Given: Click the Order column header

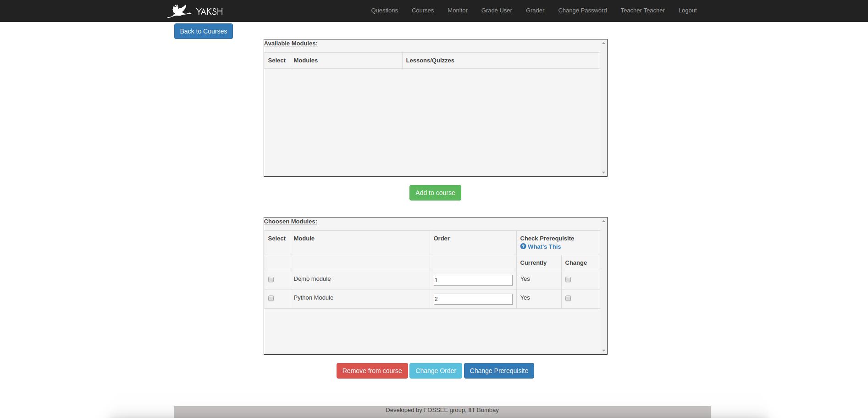Looking at the screenshot, I should pyautogui.click(x=442, y=239).
